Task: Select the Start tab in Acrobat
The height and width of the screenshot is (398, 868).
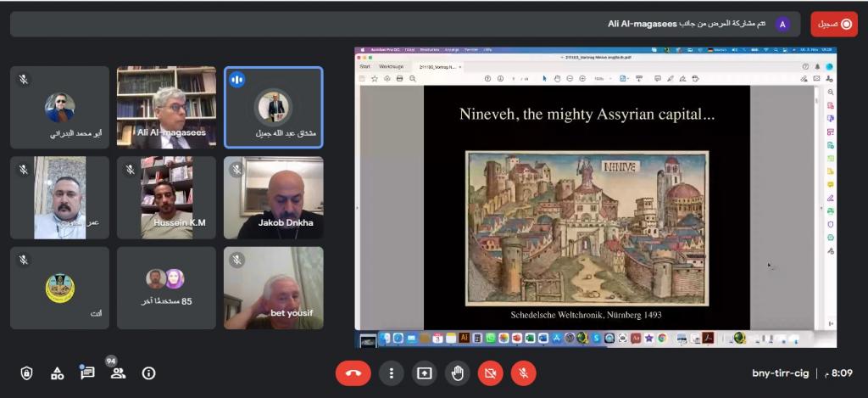Action: [x=365, y=66]
